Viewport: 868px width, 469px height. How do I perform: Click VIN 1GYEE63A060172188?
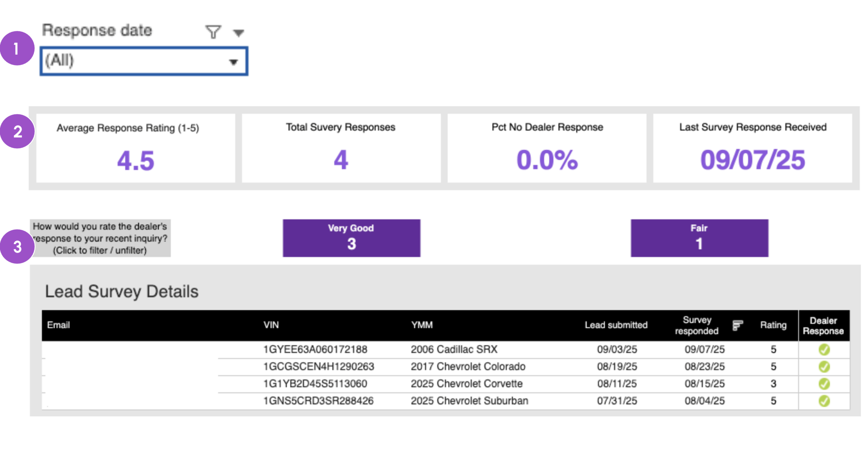tap(315, 349)
